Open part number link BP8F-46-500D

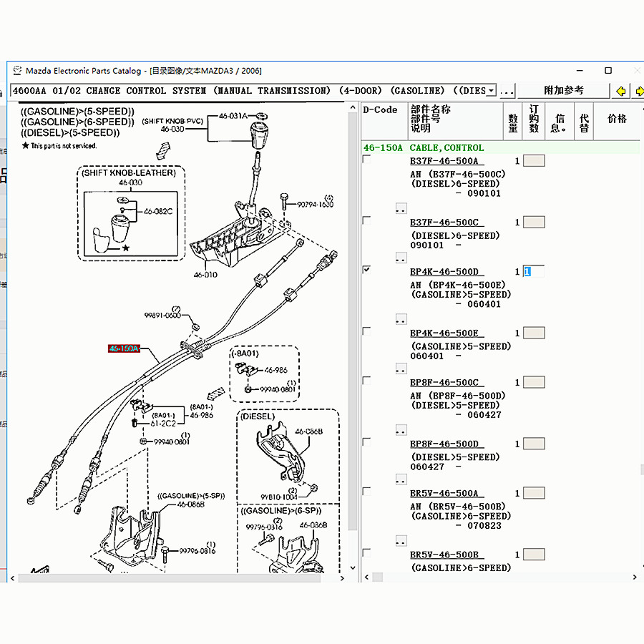[x=447, y=444]
